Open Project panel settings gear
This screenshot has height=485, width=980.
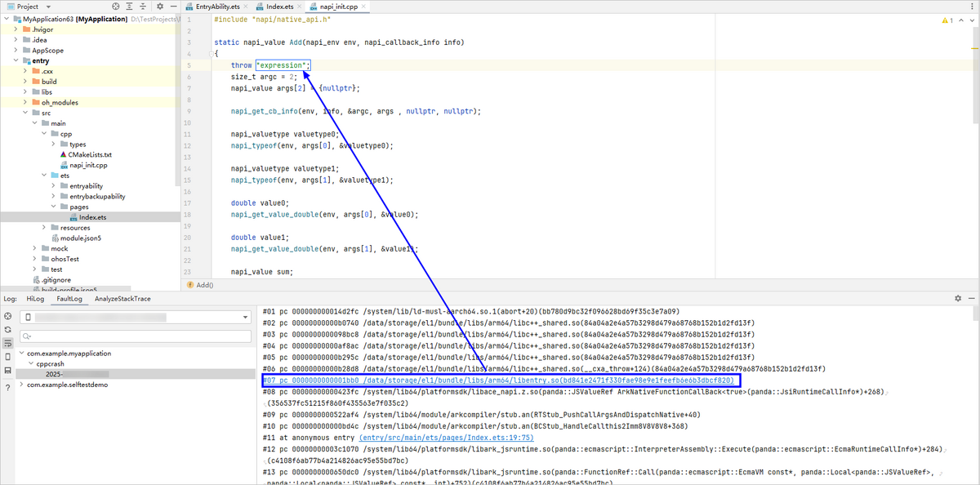click(x=159, y=7)
